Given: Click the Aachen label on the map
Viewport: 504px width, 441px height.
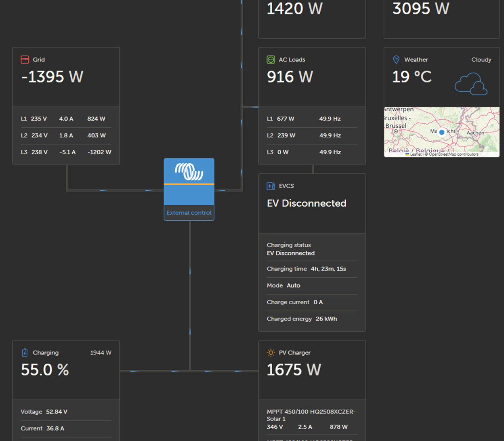Looking at the screenshot, I should (x=475, y=133).
